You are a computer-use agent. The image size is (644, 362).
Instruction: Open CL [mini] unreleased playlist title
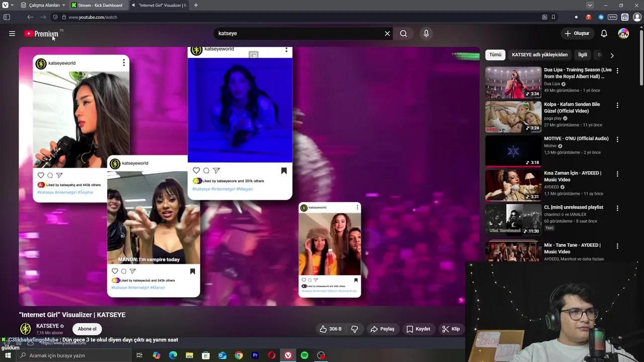click(573, 207)
